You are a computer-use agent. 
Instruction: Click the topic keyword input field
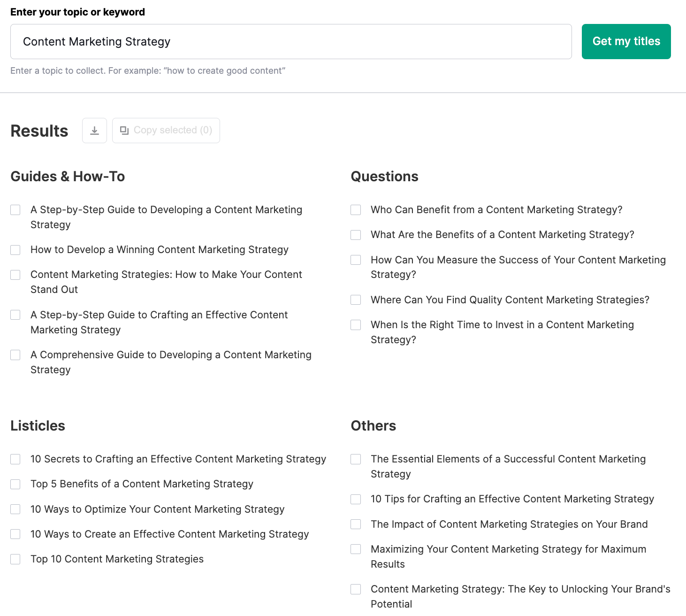(x=291, y=42)
